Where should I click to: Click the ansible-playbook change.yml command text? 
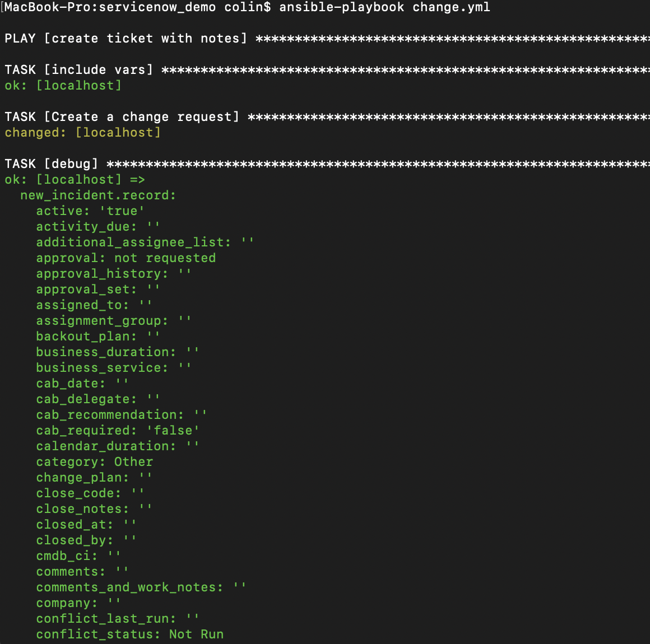[x=384, y=7]
